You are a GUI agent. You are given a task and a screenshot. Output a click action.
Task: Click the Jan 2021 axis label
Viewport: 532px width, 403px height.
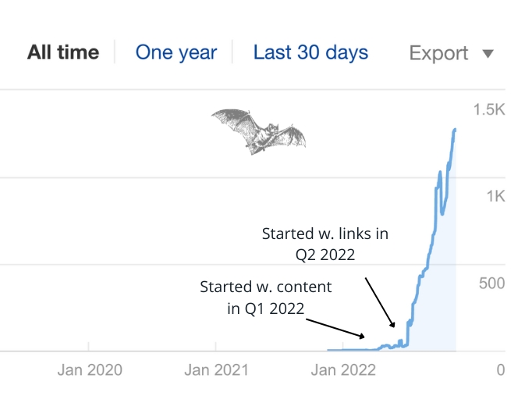point(216,369)
